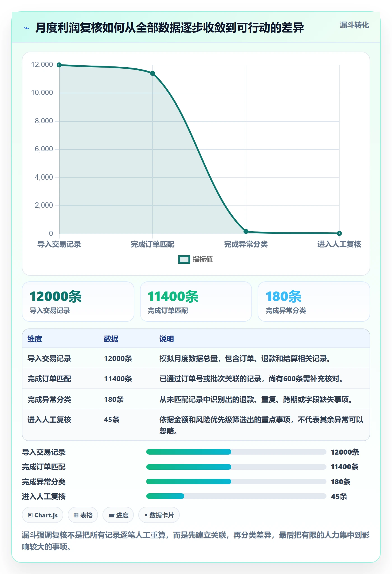Click the 180条 table data cell
The width and height of the screenshot is (392, 574).
(114, 399)
